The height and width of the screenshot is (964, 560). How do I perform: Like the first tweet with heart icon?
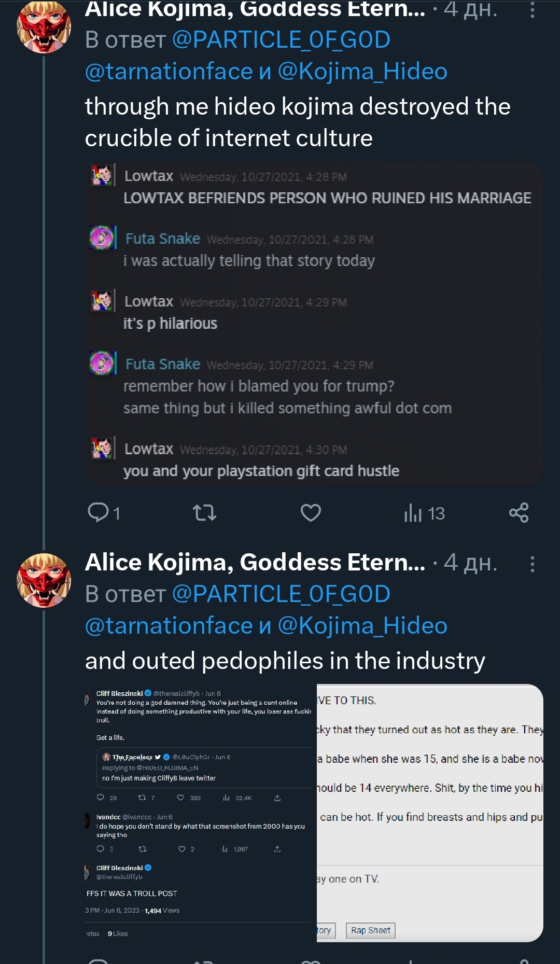(311, 513)
